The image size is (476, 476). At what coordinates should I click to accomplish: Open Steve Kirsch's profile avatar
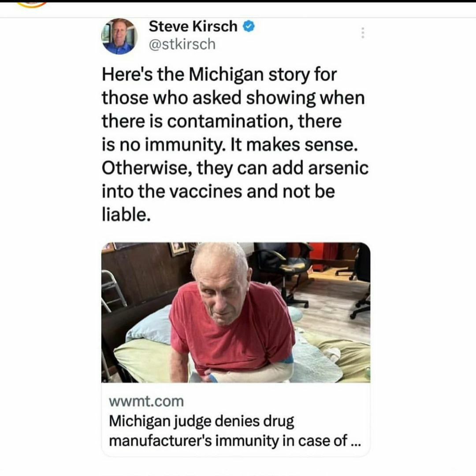[119, 36]
